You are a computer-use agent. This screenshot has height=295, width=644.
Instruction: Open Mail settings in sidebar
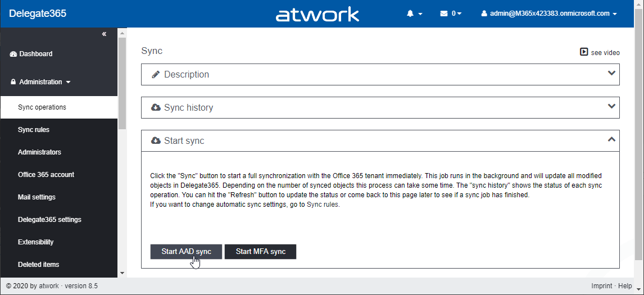pyautogui.click(x=37, y=197)
